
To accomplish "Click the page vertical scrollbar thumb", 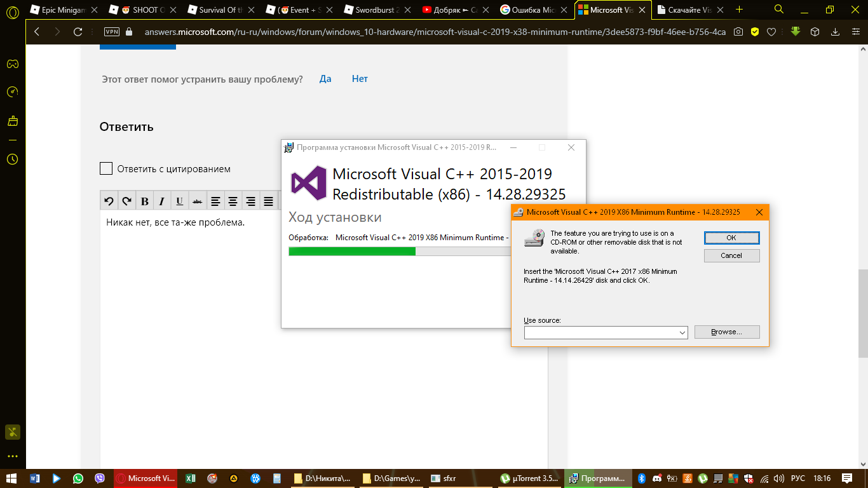I will [x=862, y=313].
